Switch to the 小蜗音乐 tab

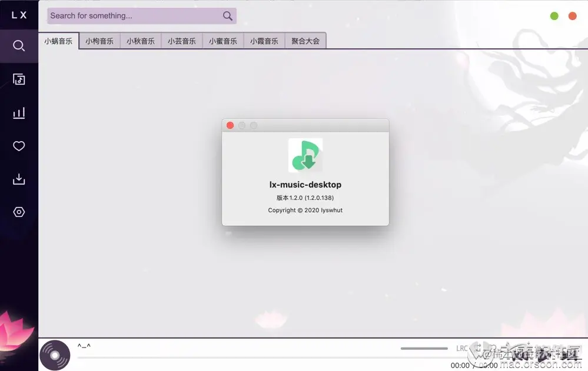[58, 41]
